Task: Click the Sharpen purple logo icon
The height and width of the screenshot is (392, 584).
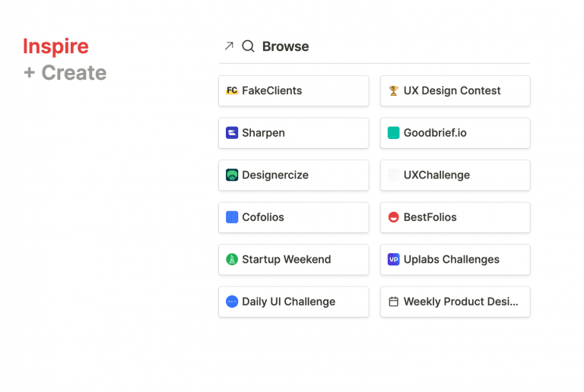Action: tap(232, 133)
